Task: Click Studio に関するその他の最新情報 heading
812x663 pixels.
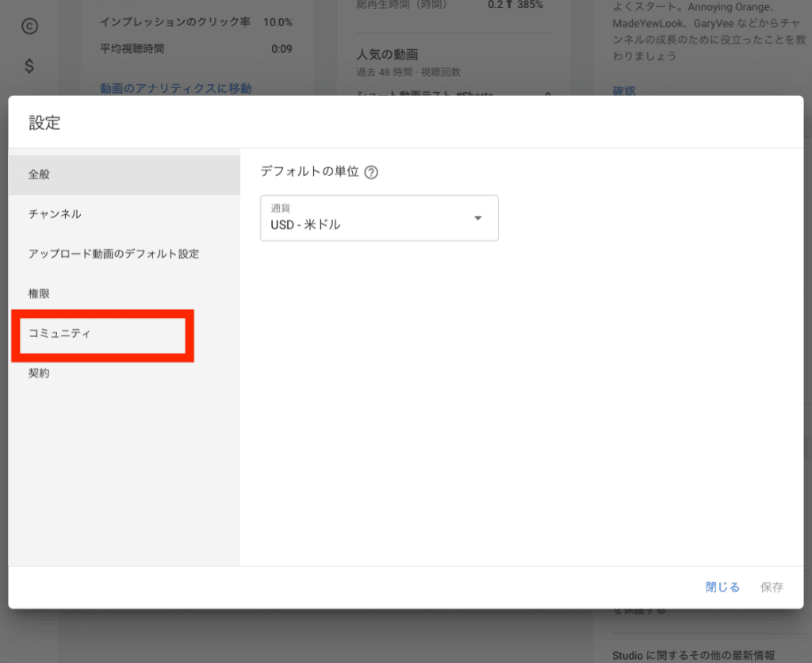Action: point(693,655)
